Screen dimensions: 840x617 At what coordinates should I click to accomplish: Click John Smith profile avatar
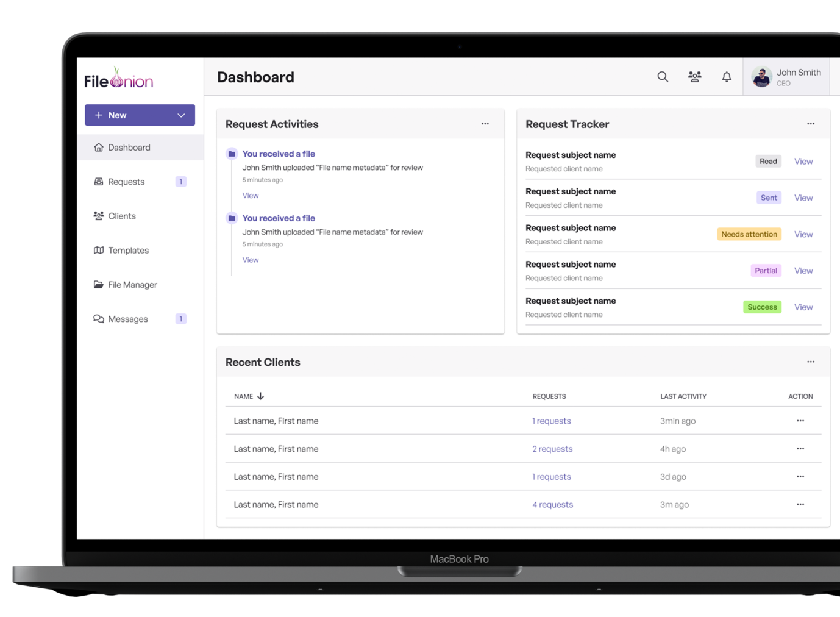pos(762,77)
